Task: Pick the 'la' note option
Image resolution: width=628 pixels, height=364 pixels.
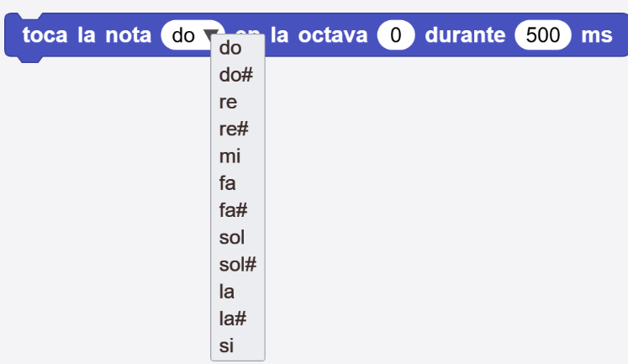Action: click(227, 292)
